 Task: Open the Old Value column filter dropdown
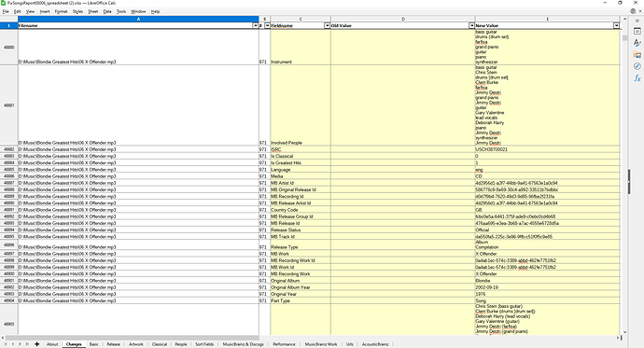[471, 25]
